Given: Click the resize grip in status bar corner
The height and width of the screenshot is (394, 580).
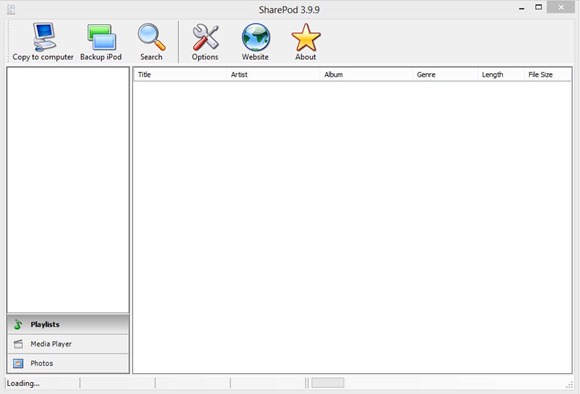Looking at the screenshot, I should pyautogui.click(x=569, y=385).
